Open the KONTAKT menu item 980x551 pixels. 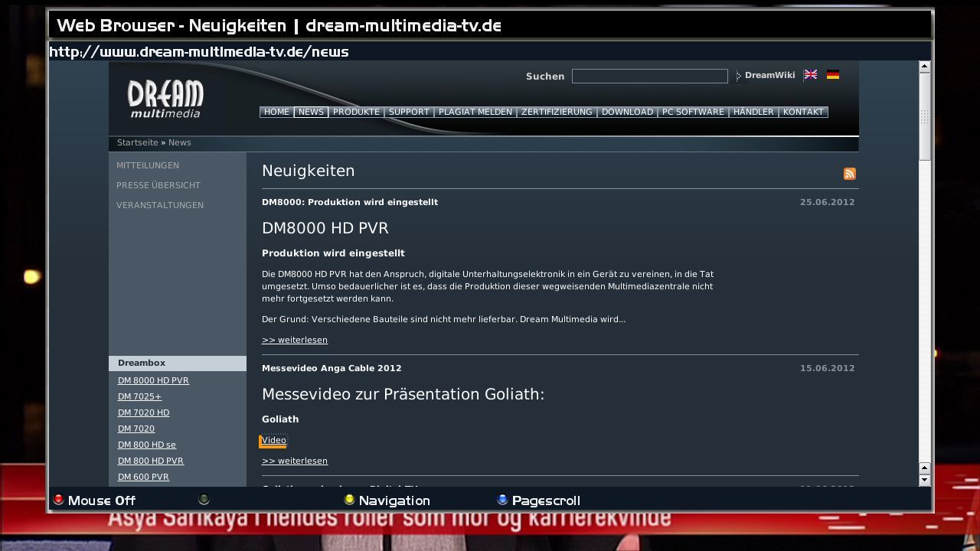(803, 112)
